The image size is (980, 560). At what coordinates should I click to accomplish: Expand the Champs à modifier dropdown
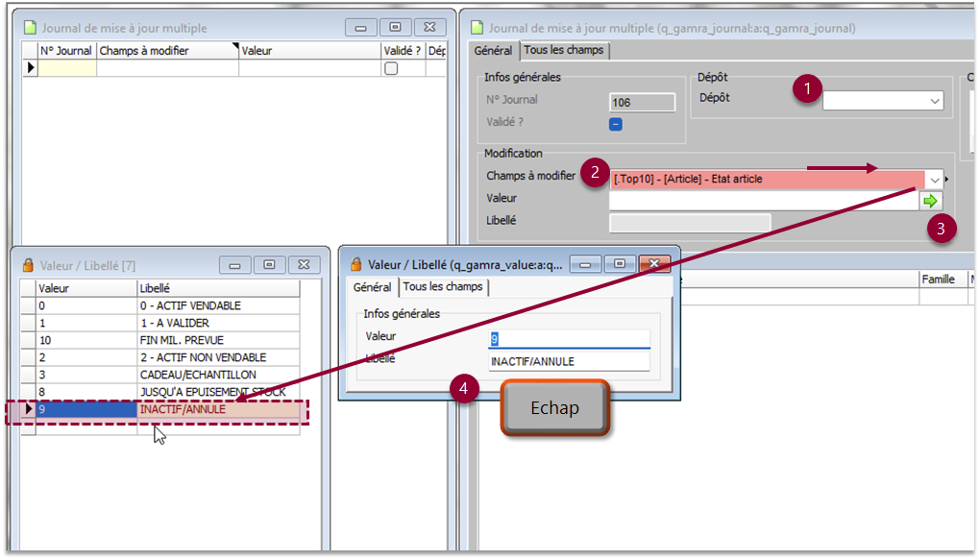[x=933, y=180]
